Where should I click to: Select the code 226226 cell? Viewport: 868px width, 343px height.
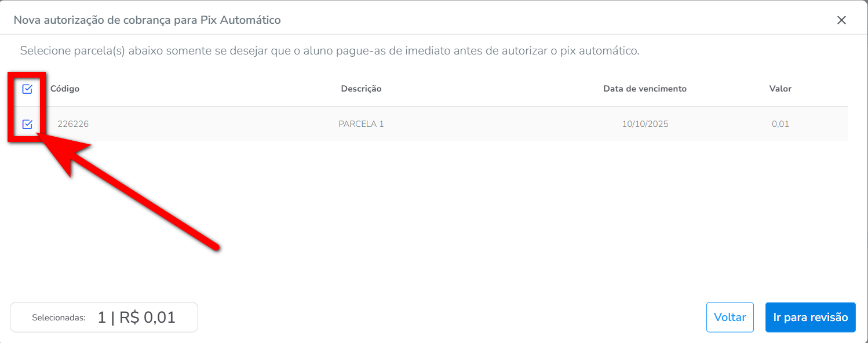tap(73, 124)
